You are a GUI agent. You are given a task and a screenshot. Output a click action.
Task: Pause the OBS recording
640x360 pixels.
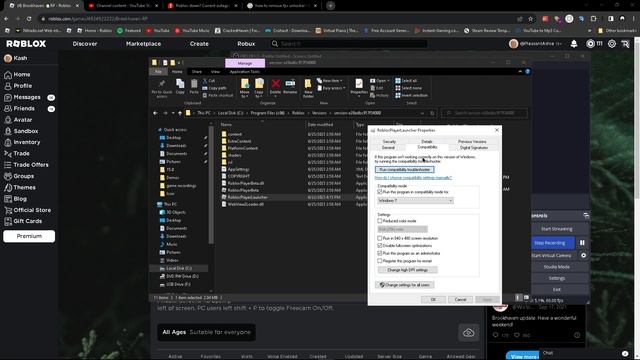click(582, 243)
